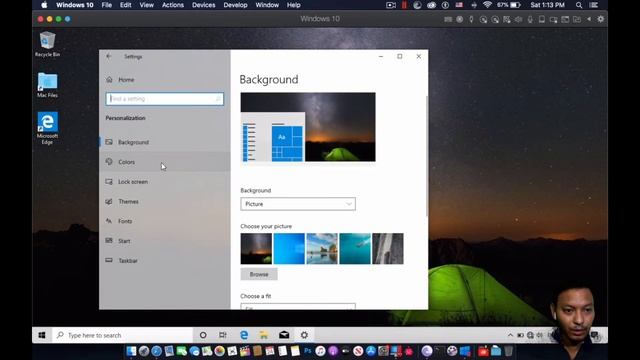Image resolution: width=640 pixels, height=360 pixels.
Task: Choose the beach rock picture thumbnail
Action: pos(322,249)
